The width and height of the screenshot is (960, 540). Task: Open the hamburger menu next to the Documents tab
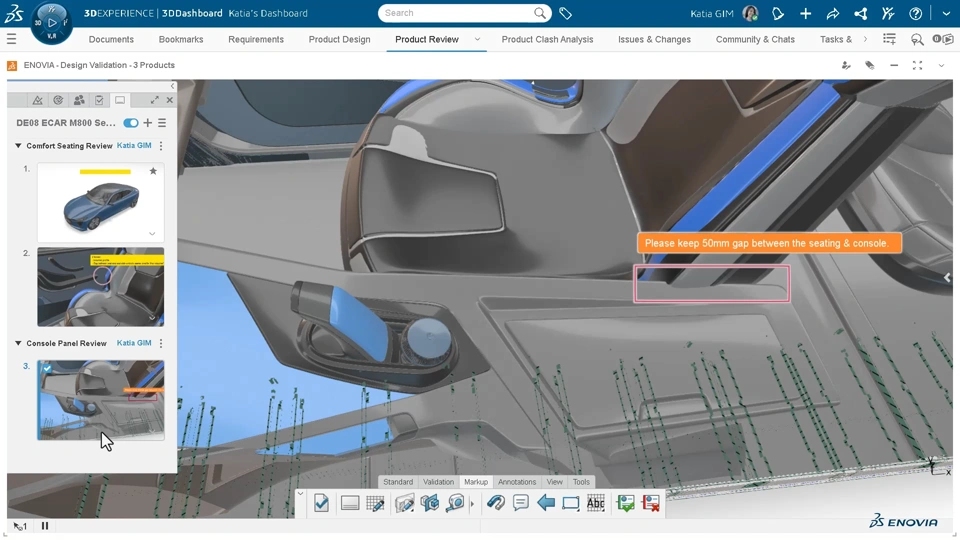tap(11, 39)
